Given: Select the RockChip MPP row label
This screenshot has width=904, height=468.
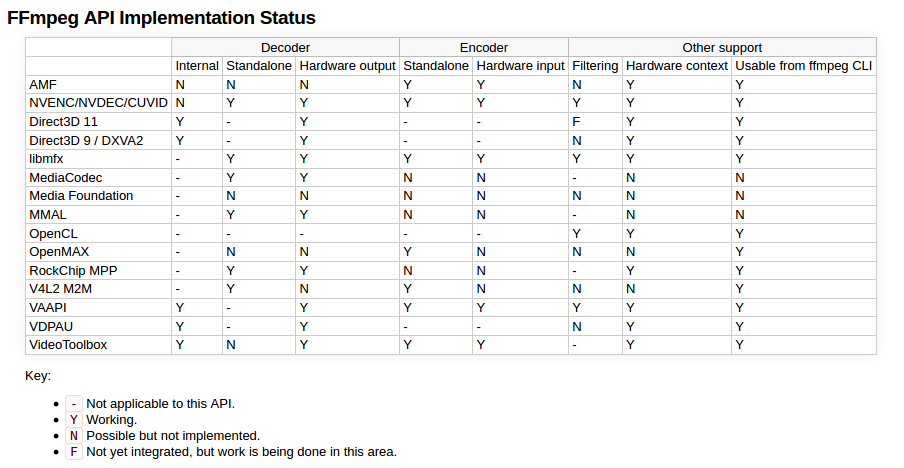Looking at the screenshot, I should pyautogui.click(x=75, y=270).
